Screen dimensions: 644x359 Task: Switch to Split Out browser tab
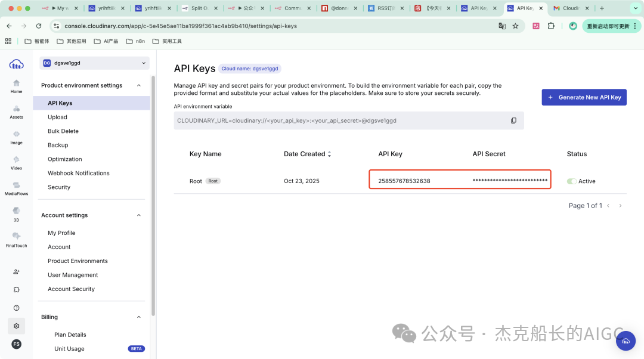[x=200, y=8]
